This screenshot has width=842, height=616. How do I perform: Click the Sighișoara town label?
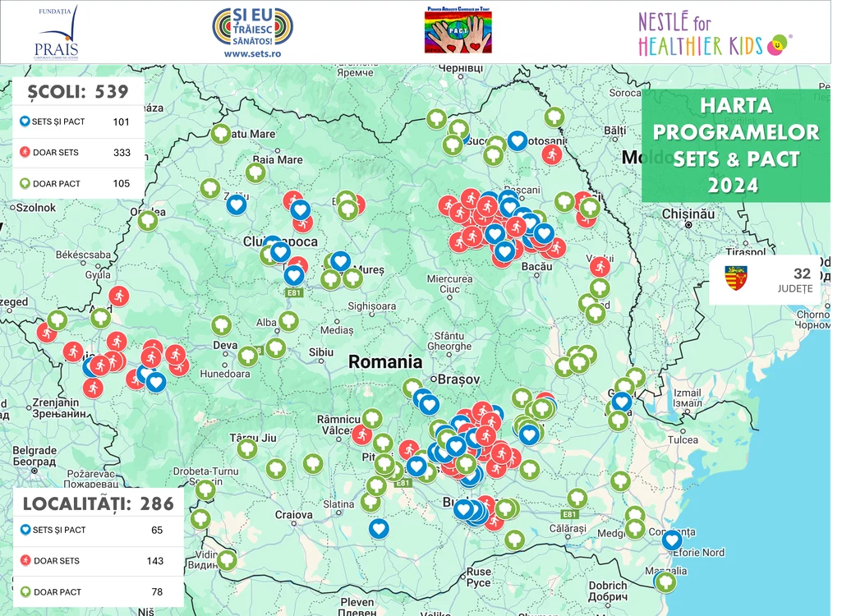pyautogui.click(x=371, y=306)
